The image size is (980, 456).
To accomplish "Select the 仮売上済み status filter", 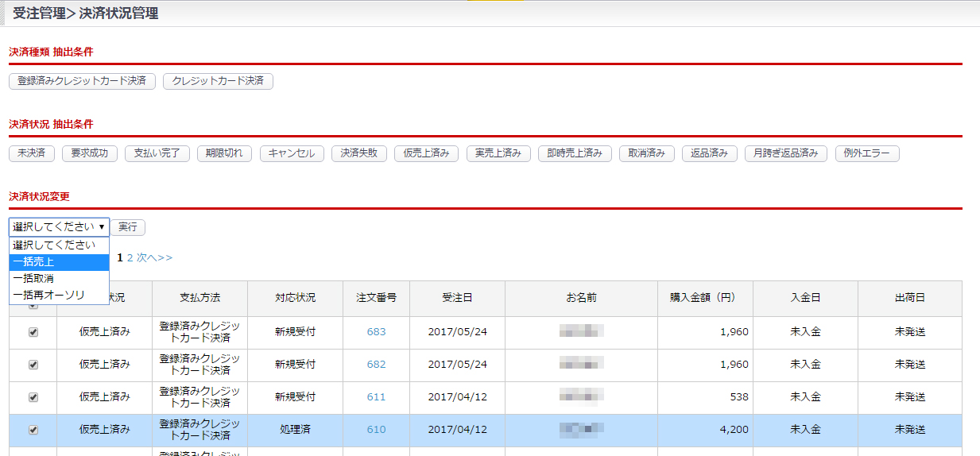I will (426, 153).
